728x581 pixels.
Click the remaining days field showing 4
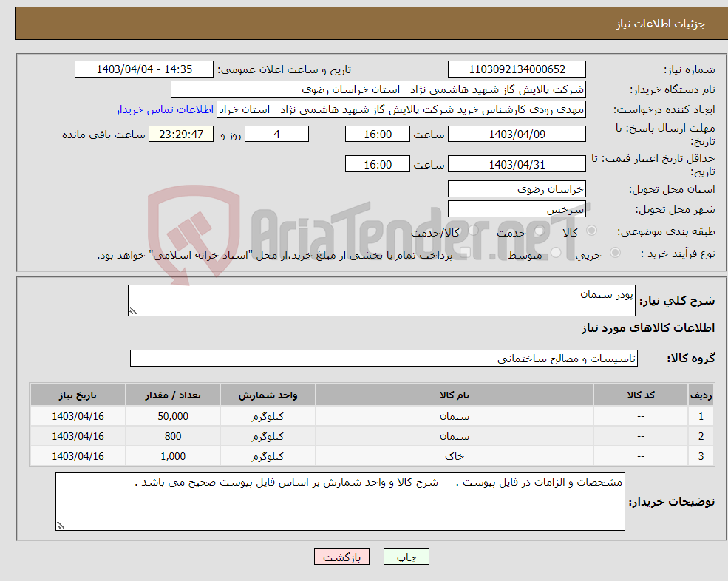276,135
